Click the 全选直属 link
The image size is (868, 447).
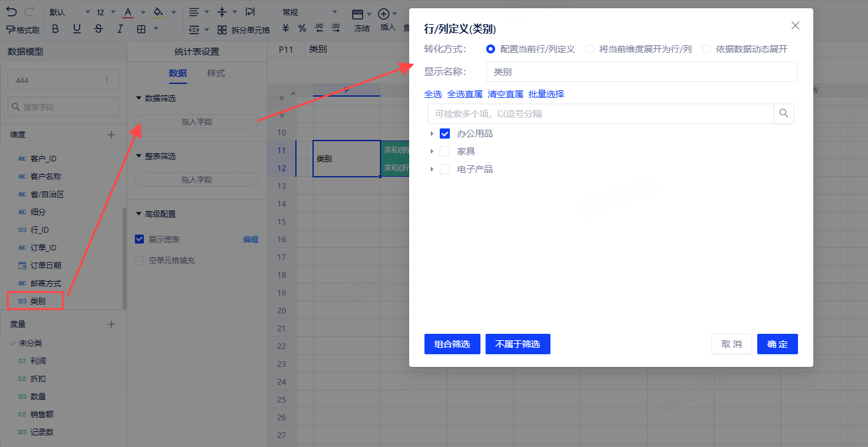tap(465, 94)
